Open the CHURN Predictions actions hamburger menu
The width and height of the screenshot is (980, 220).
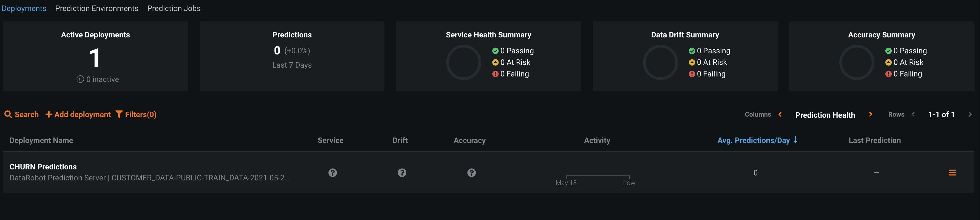(952, 173)
